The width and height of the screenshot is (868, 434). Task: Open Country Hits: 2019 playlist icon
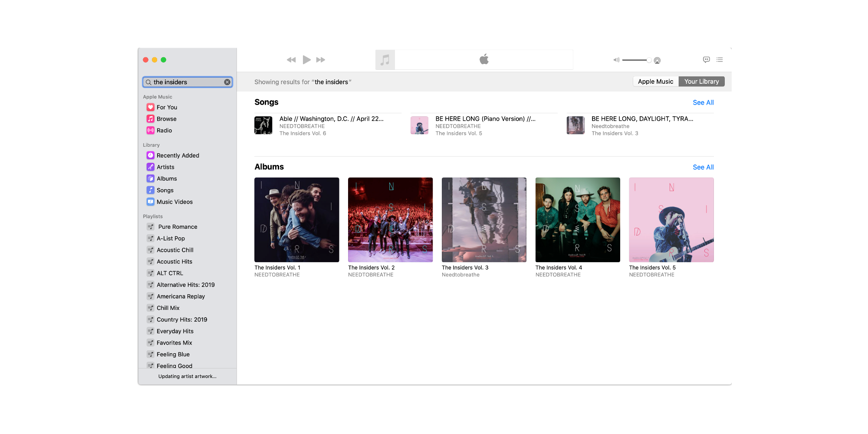[x=151, y=319]
